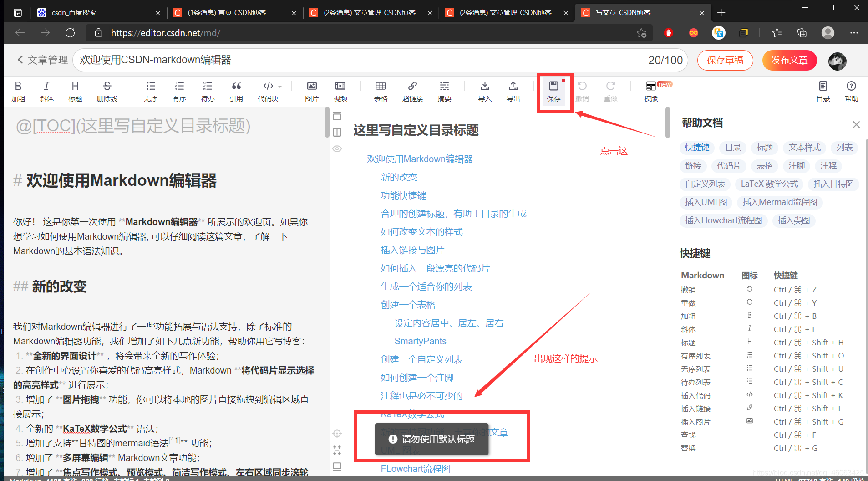This screenshot has height=481, width=868.
Task: Apply strikethrough with 删除线 icon
Action: (x=107, y=91)
